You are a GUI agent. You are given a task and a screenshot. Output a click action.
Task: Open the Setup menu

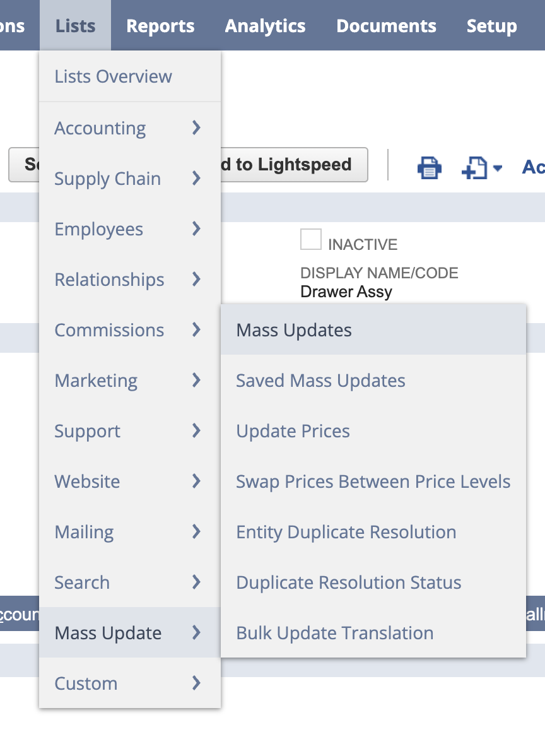coord(491,25)
